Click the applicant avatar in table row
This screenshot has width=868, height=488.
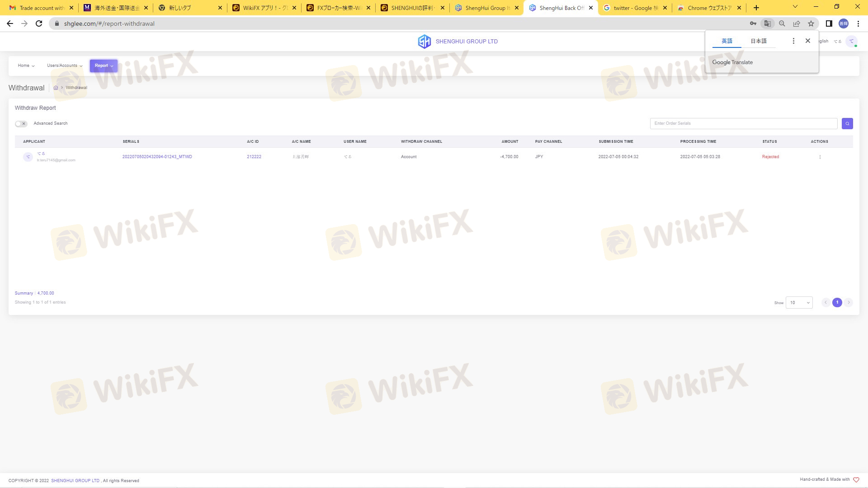pos(28,157)
